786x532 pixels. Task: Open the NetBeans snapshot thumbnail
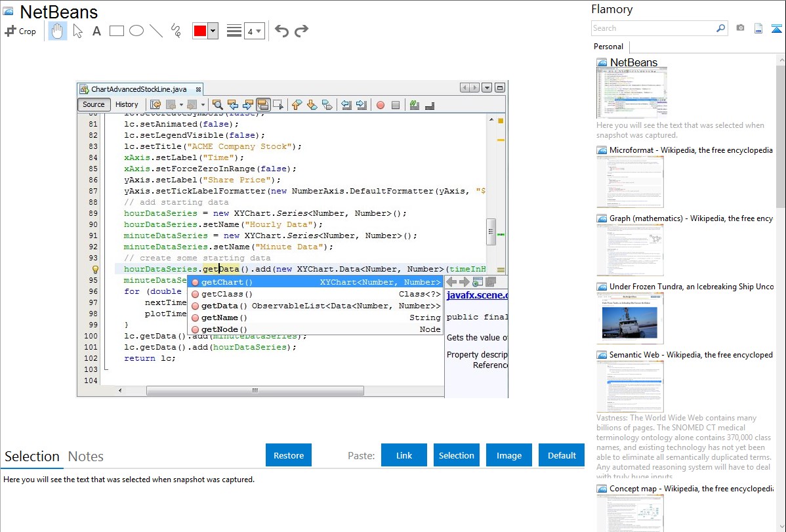pyautogui.click(x=632, y=94)
